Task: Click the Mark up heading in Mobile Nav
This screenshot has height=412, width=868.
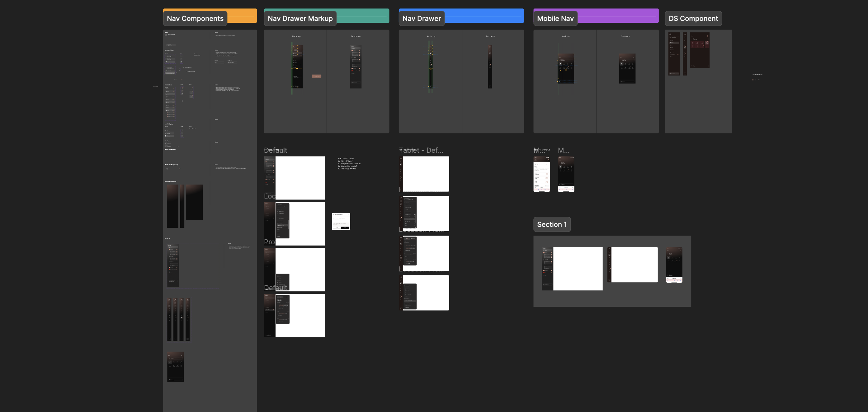Action: (x=566, y=36)
